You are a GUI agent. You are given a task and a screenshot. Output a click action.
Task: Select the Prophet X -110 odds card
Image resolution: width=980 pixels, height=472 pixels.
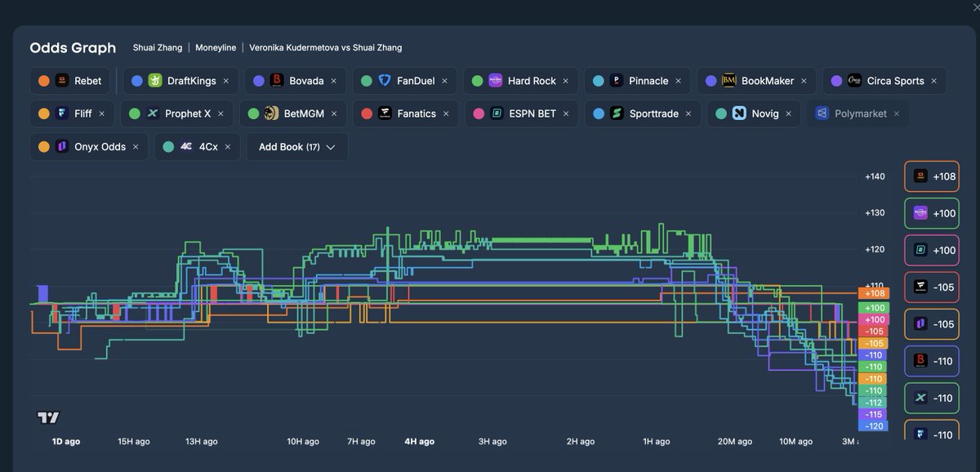click(932, 398)
